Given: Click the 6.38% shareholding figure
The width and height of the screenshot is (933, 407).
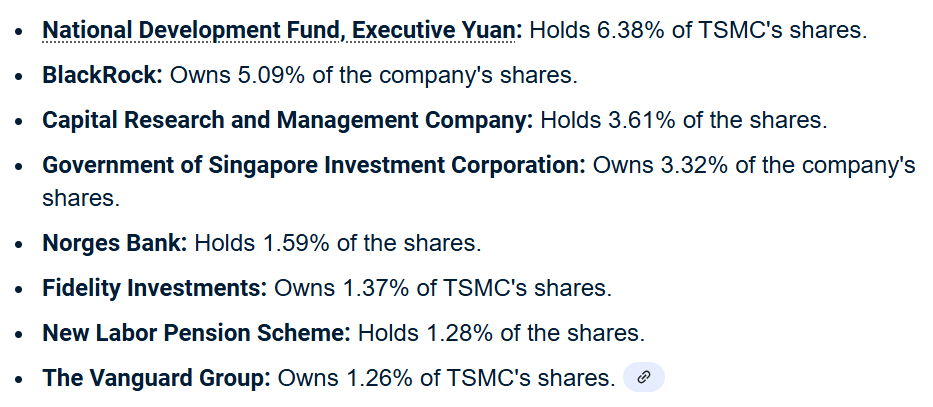Looking at the screenshot, I should point(630,30).
